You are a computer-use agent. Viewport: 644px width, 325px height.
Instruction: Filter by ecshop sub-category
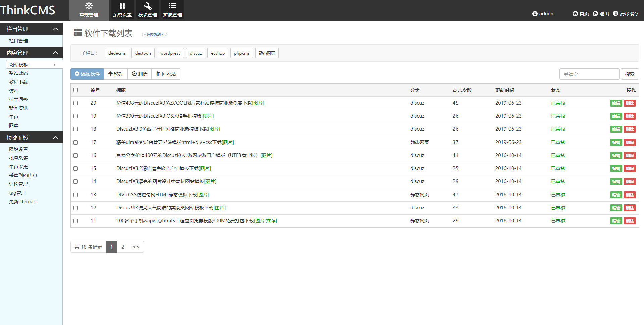[x=218, y=53]
